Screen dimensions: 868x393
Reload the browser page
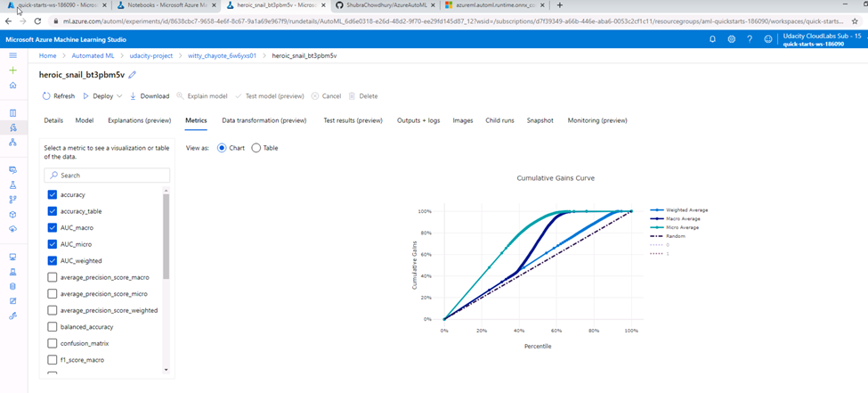37,20
